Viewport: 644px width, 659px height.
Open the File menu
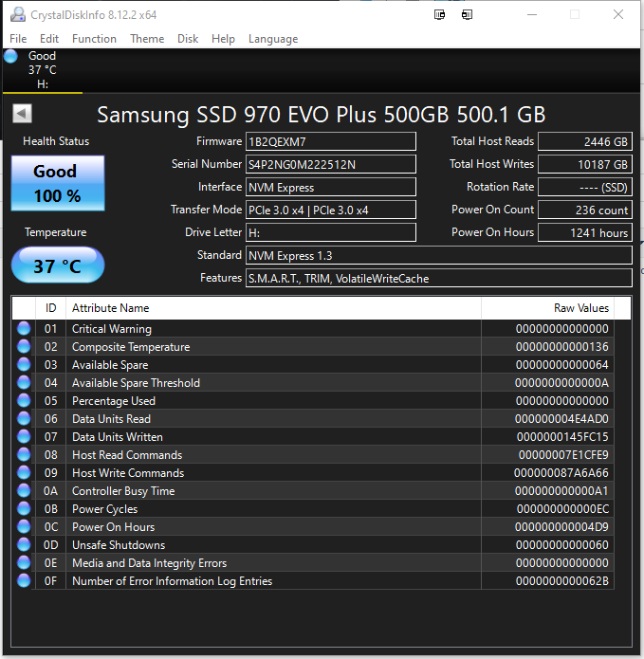point(18,39)
